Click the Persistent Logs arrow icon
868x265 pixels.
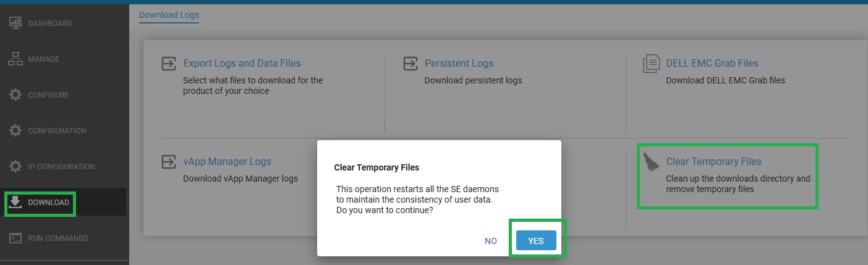[x=410, y=64]
